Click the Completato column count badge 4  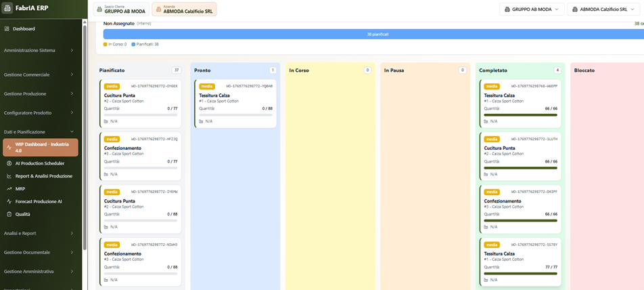557,70
